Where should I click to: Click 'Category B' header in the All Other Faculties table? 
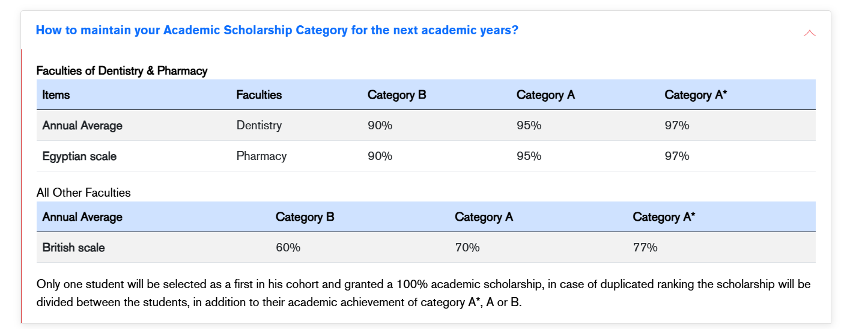(305, 217)
